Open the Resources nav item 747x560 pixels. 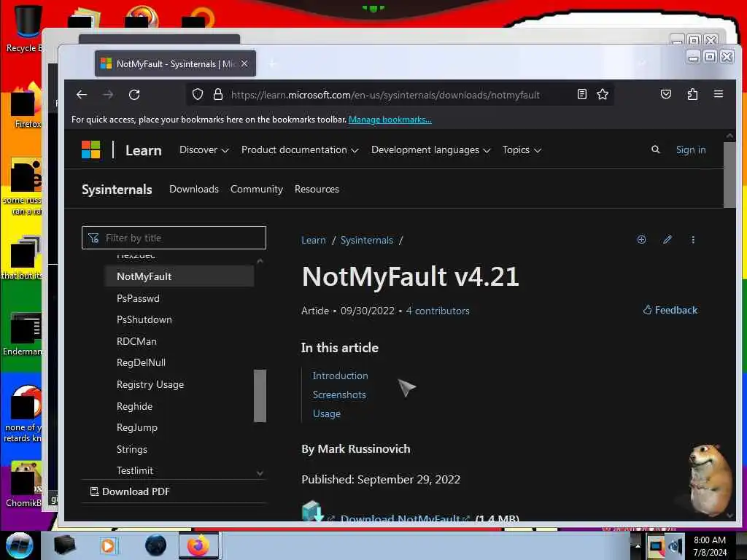(317, 189)
